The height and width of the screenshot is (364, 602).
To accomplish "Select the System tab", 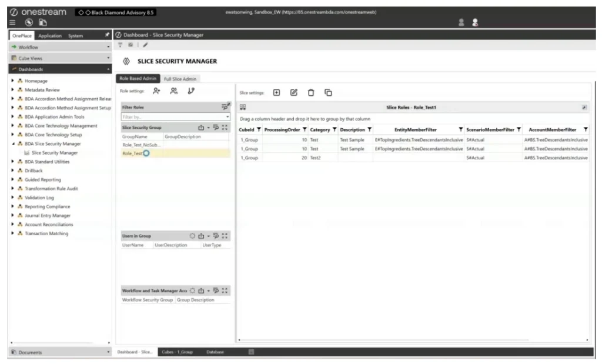I will (76, 36).
